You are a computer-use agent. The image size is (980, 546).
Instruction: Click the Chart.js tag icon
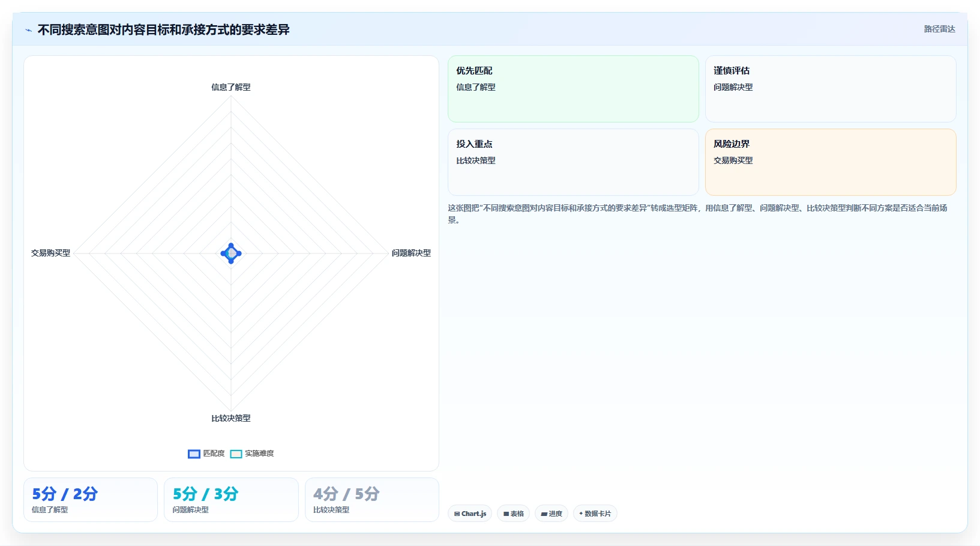point(457,514)
